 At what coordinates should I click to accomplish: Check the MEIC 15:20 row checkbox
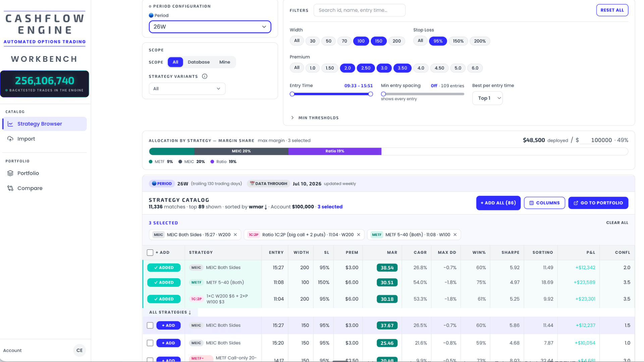[150, 343]
